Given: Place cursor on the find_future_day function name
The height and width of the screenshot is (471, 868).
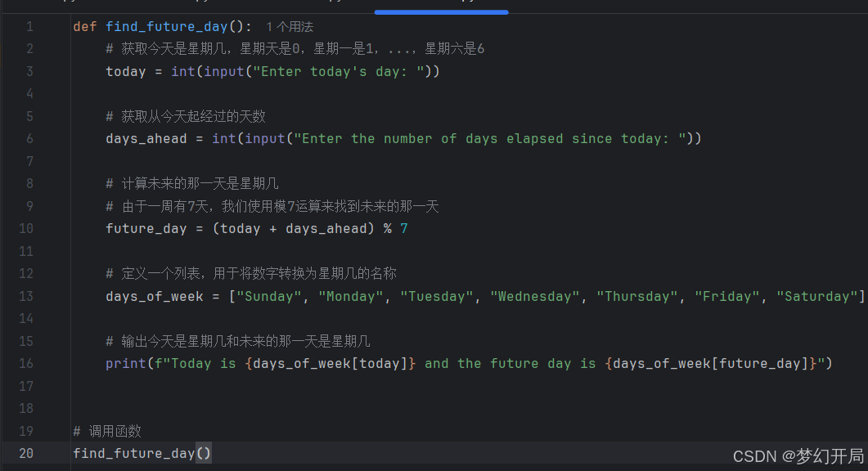Looking at the screenshot, I should point(167,26).
